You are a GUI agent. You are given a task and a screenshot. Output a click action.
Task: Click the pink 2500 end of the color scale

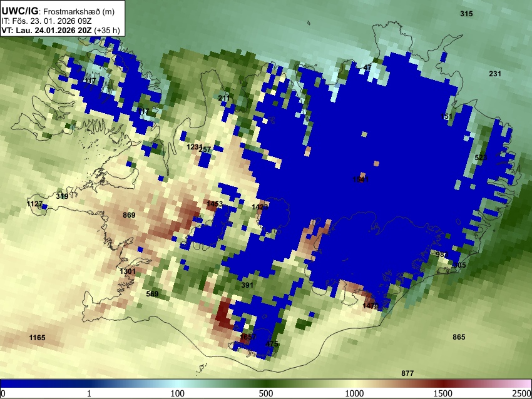coord(528,383)
